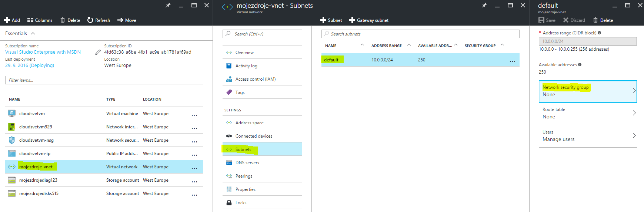Image resolution: width=644 pixels, height=212 pixels.
Task: Open Visual Studio Enterprise with MSDN subscription link
Action: [x=43, y=52]
